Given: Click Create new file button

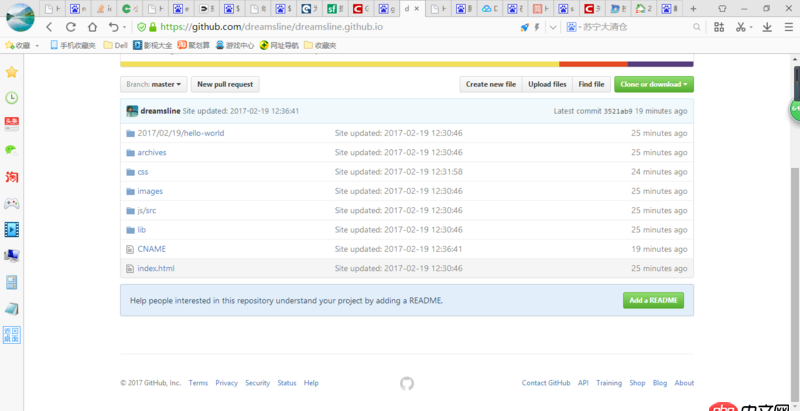Looking at the screenshot, I should click(491, 84).
